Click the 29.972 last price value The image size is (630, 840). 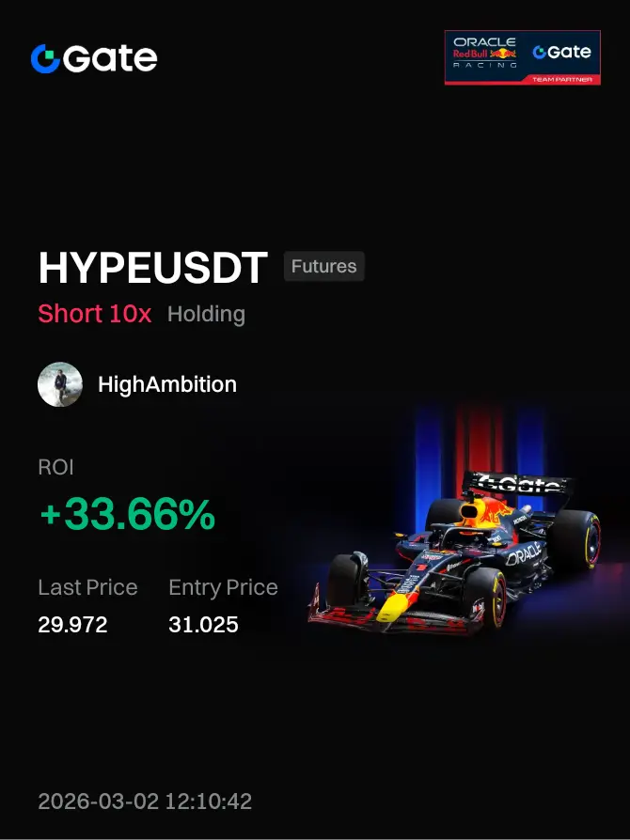tap(73, 625)
